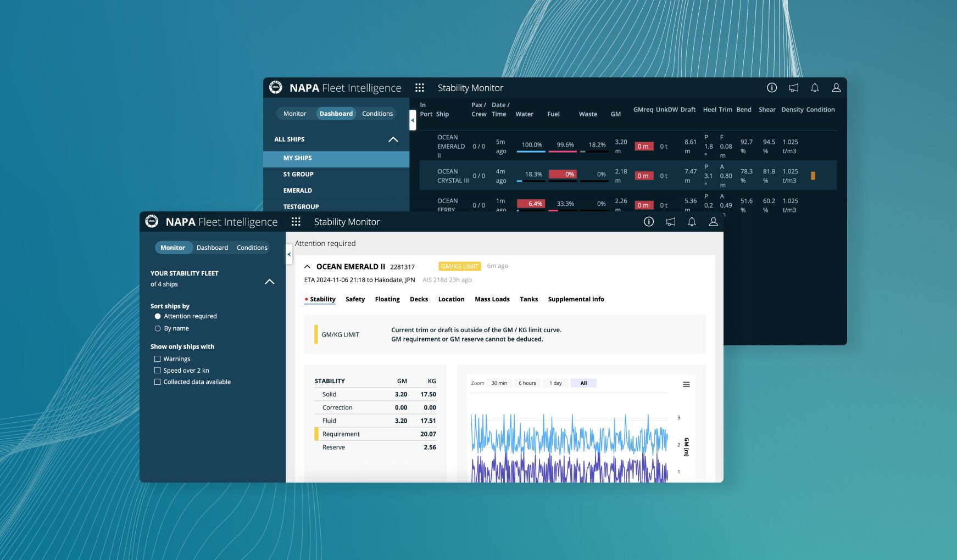Click the orange condition indicator for Ocean Crystal III
The image size is (957, 560).
click(813, 176)
